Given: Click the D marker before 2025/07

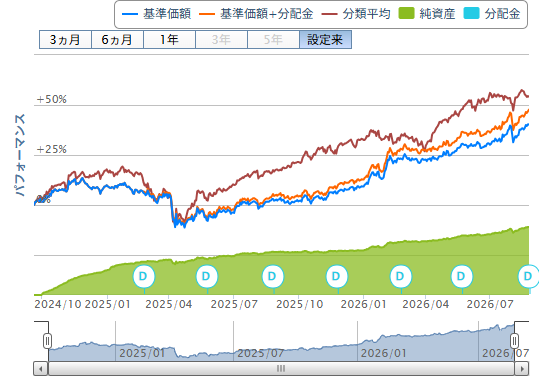Looking at the screenshot, I should tap(207, 276).
